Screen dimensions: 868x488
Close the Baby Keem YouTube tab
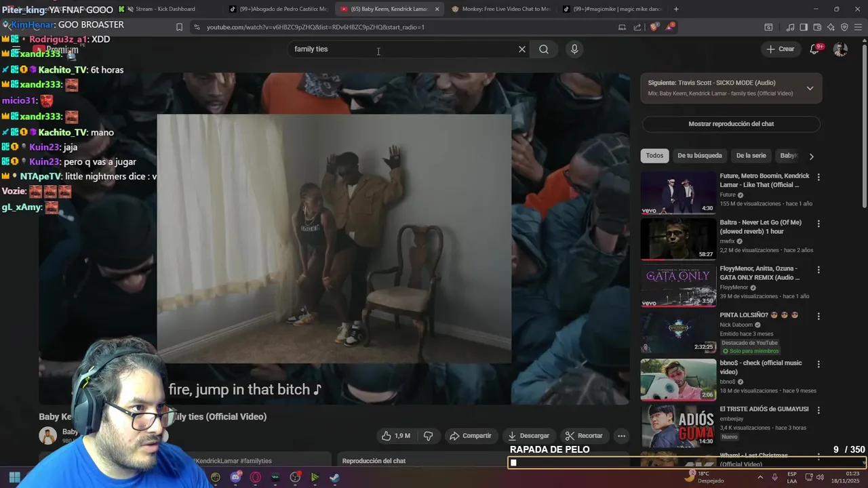click(x=437, y=9)
